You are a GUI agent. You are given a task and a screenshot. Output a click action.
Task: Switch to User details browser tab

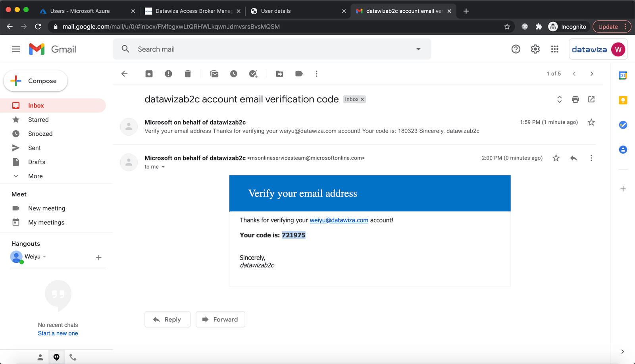point(298,11)
